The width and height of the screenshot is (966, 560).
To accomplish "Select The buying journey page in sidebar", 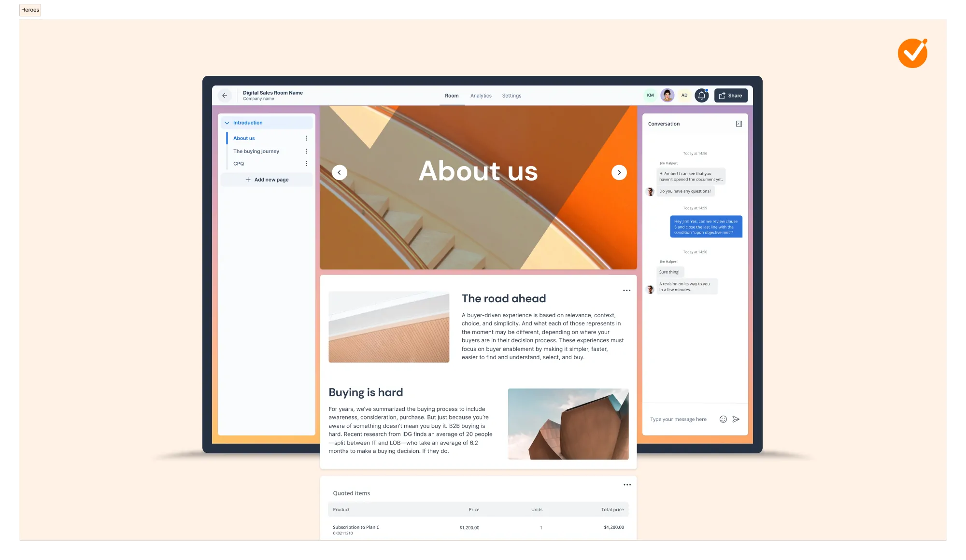I will pyautogui.click(x=256, y=151).
